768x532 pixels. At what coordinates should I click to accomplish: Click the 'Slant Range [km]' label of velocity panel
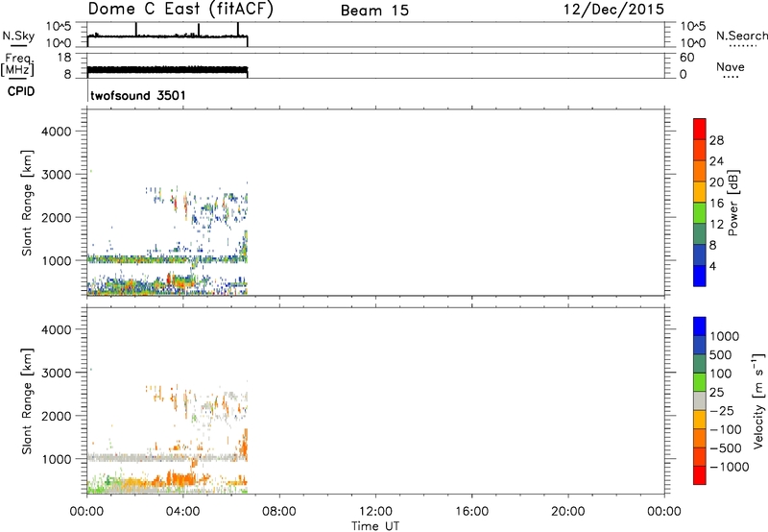(27, 401)
